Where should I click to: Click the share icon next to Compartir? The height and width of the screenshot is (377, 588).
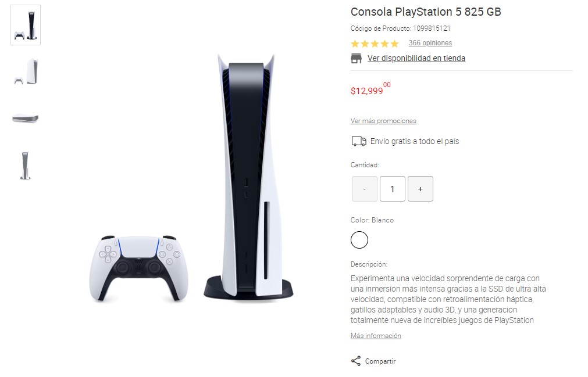pyautogui.click(x=355, y=361)
